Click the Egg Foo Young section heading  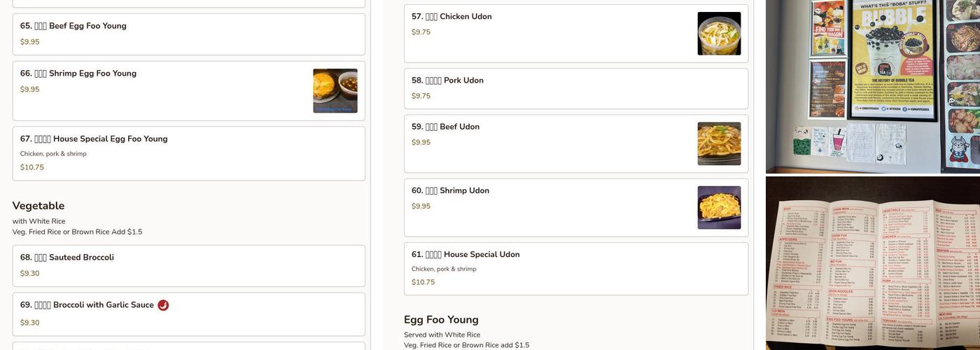pos(441,320)
